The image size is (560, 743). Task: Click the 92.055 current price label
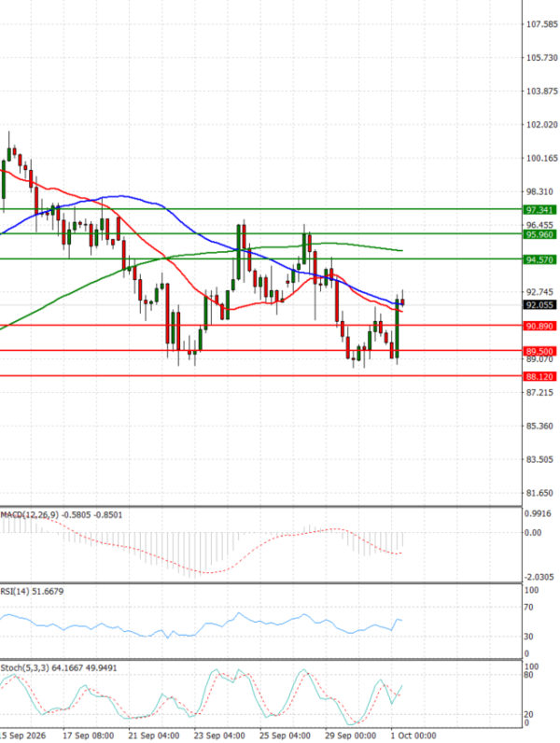pyautogui.click(x=540, y=304)
